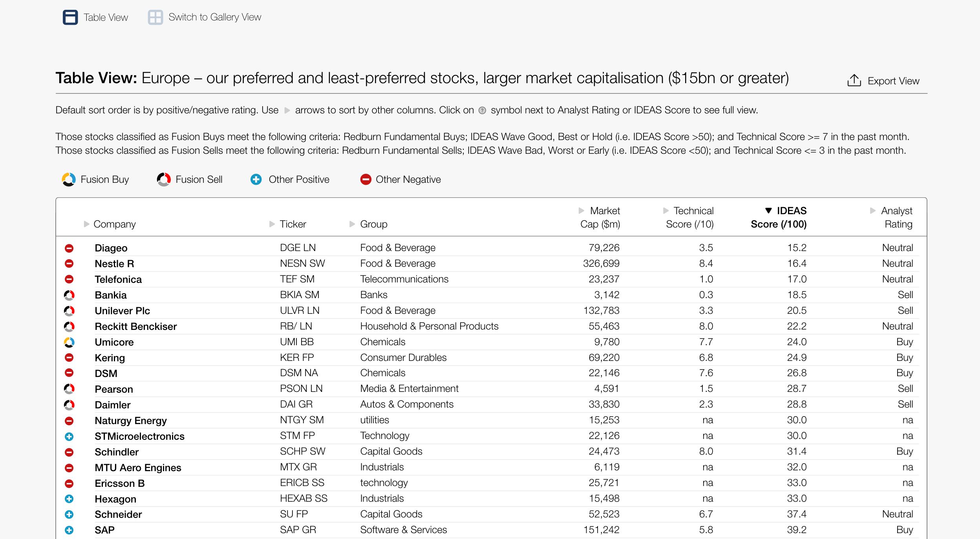Viewport: 980px width, 539px height.
Task: Open the Telefonica company link
Action: [118, 279]
